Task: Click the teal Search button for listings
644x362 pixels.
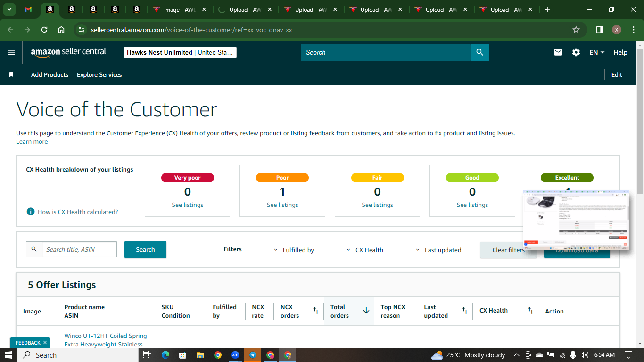Action: 145,249
